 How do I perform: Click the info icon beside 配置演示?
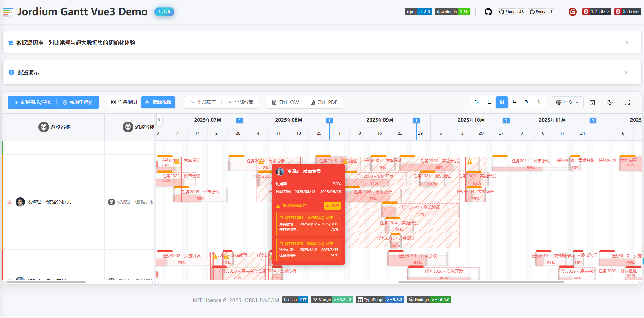[11, 72]
